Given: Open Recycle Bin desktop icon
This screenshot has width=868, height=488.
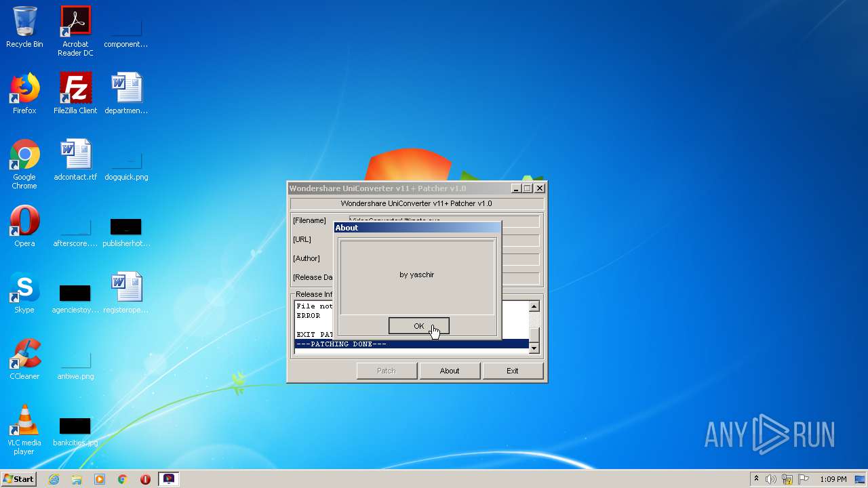Looking at the screenshot, I should pyautogui.click(x=24, y=27).
